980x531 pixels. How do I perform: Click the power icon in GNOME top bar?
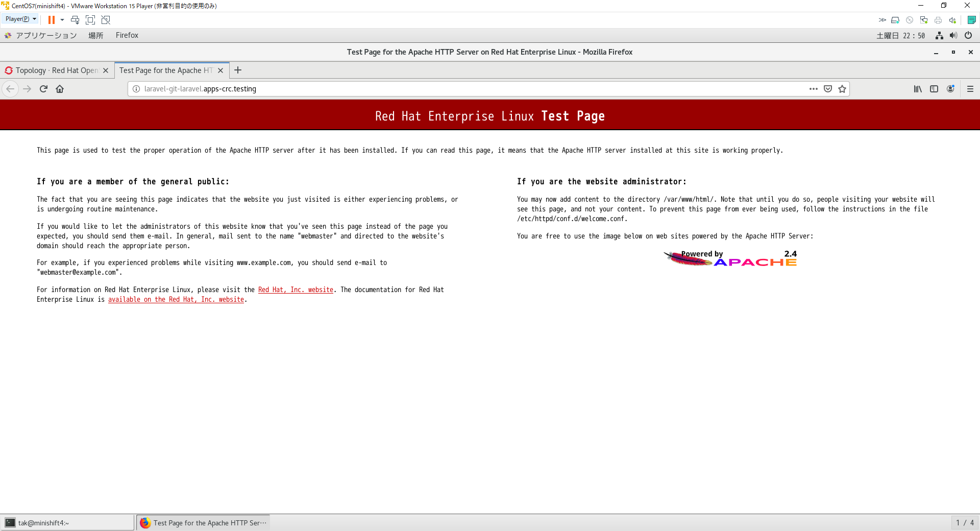(x=968, y=35)
